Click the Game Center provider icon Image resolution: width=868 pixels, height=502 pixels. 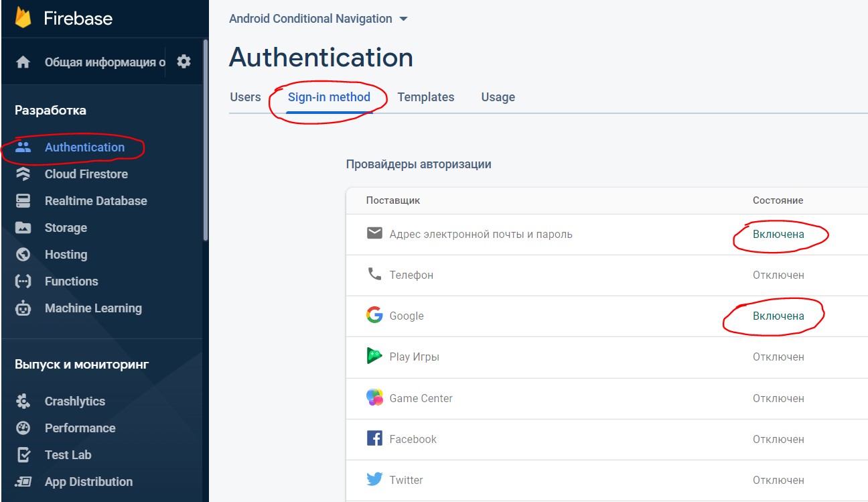pos(374,397)
